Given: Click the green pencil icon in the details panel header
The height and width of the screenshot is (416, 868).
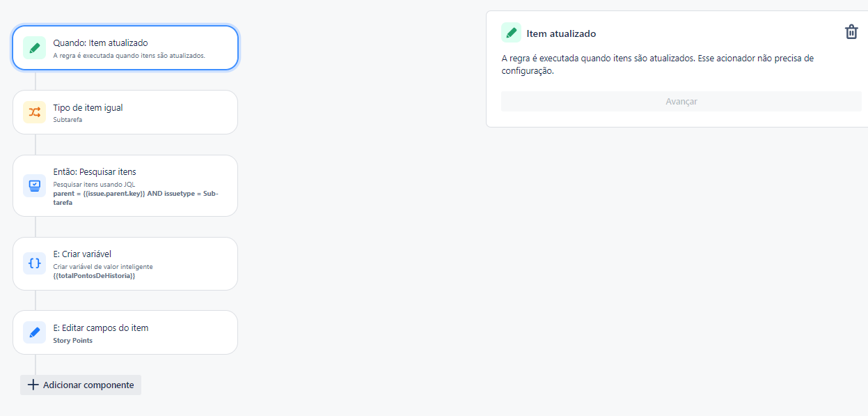Looking at the screenshot, I should (511, 33).
